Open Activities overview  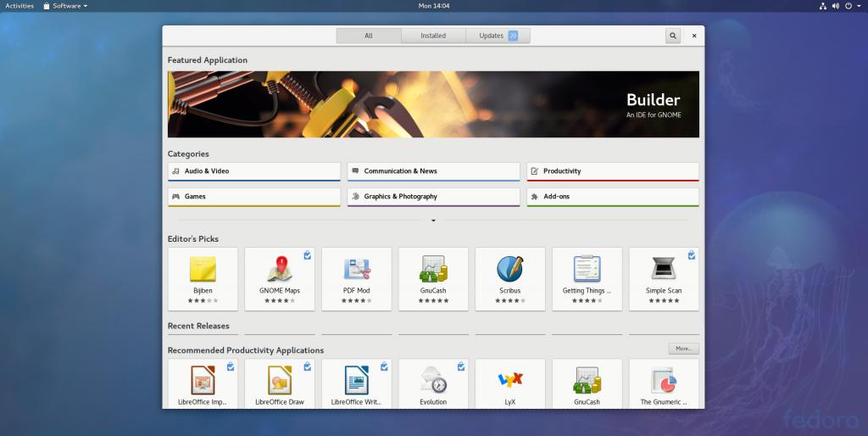pyautogui.click(x=19, y=6)
